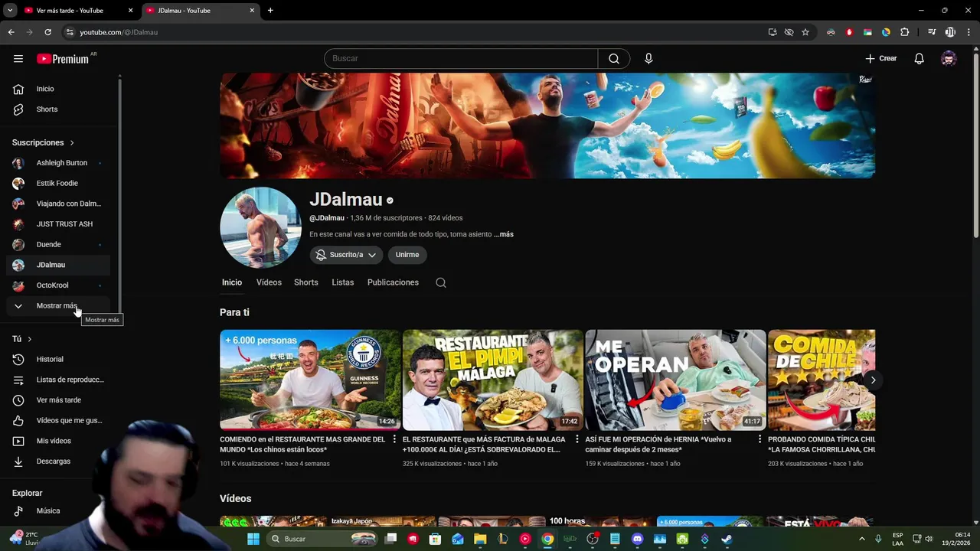The width and height of the screenshot is (980, 551).
Task: Open Me Operan video thumbnail
Action: tap(675, 380)
